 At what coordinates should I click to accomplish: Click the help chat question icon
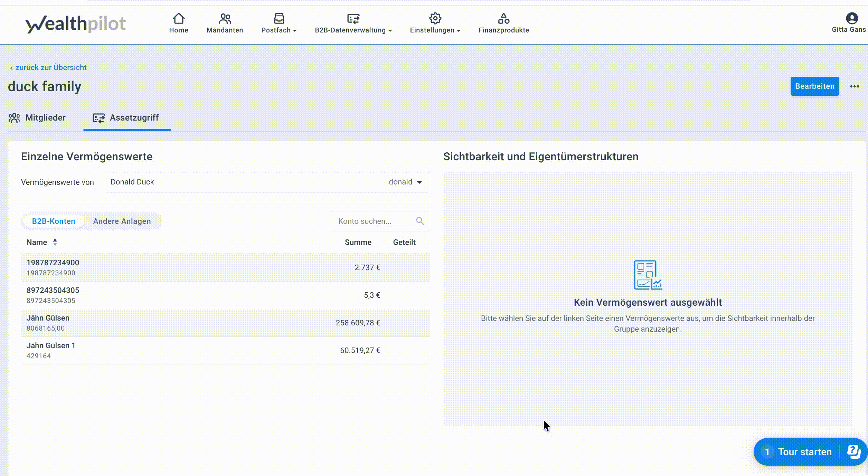[x=853, y=451]
